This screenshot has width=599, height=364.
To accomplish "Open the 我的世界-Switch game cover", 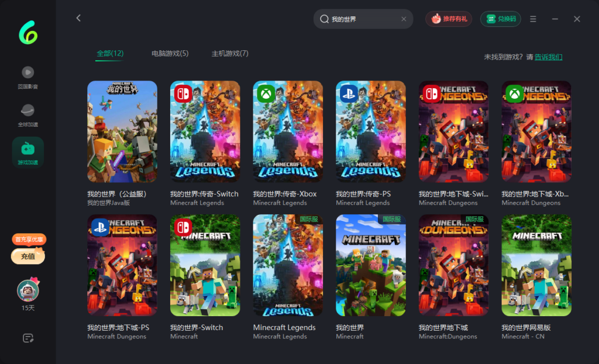I will (x=205, y=265).
